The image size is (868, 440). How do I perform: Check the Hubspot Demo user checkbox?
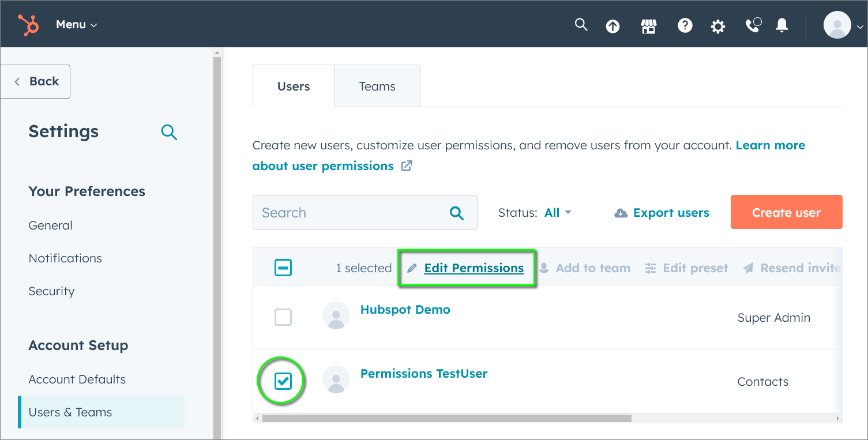pyautogui.click(x=283, y=317)
